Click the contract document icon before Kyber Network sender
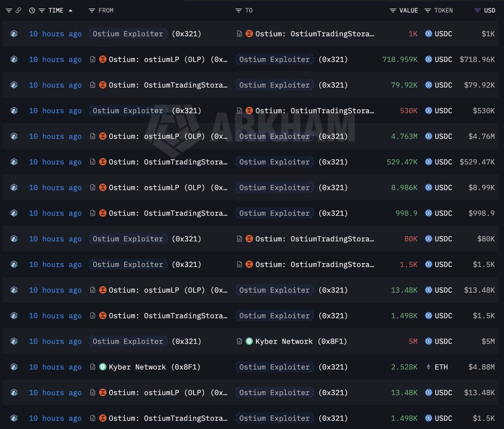 click(x=93, y=367)
